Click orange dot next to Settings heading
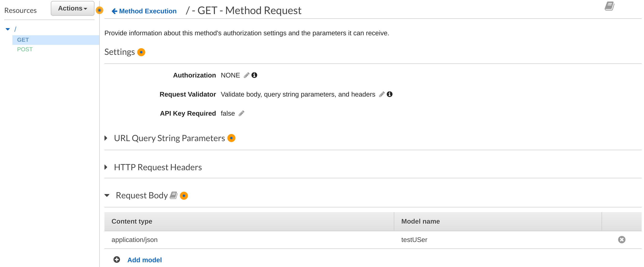Viewport: 644px width, 267px height. coord(141,52)
